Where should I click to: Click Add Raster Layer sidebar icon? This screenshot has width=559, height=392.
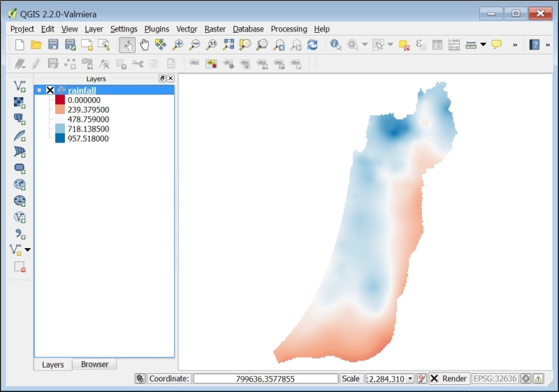click(20, 103)
